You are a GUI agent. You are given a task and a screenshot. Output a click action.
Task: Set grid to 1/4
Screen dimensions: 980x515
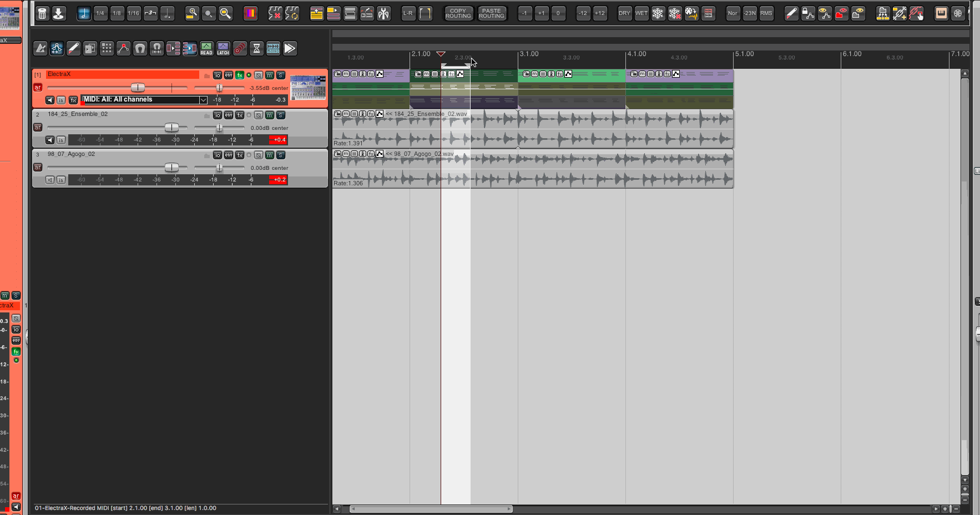click(x=100, y=13)
